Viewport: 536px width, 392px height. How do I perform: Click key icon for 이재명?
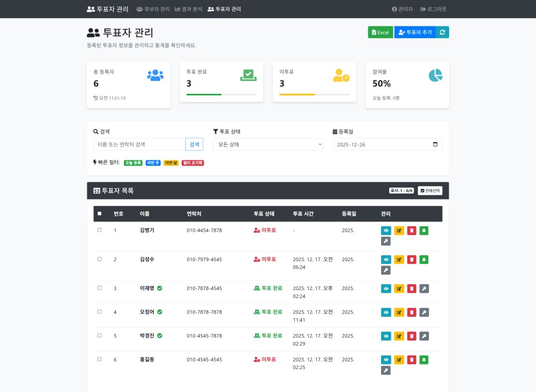[424, 289]
